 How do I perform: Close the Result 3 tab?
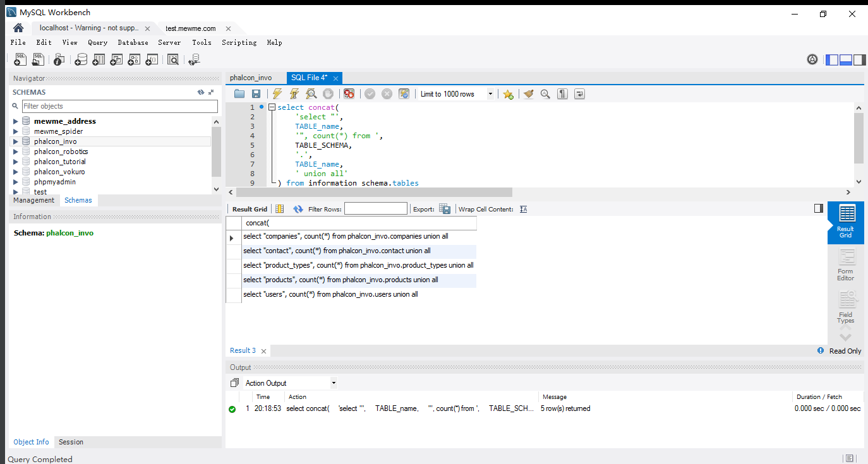pyautogui.click(x=263, y=351)
